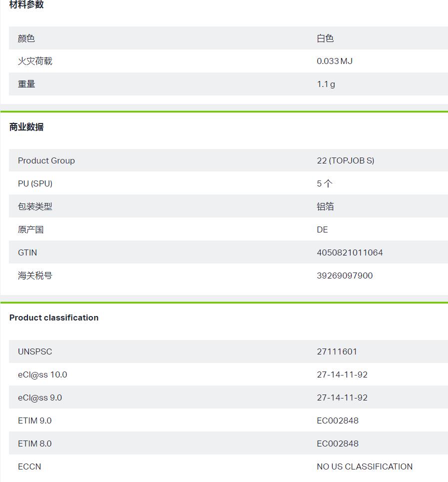Select the 0.033 MJ value
Screen dimensions: 448x482
pyautogui.click(x=335, y=61)
